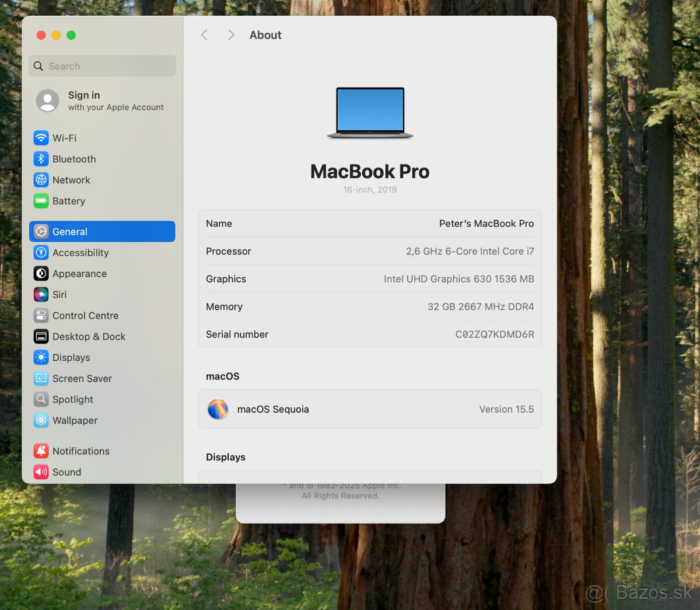Click the red close window button
Image resolution: width=700 pixels, height=610 pixels.
click(41, 35)
